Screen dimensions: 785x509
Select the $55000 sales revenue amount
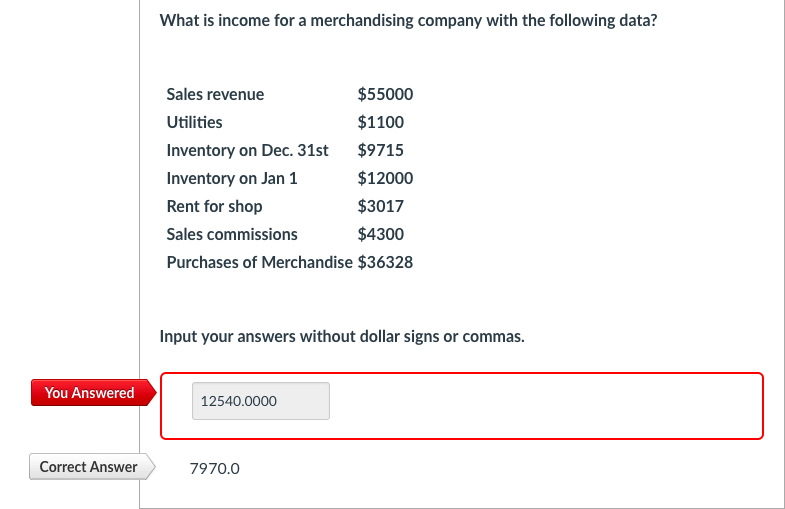pos(385,94)
